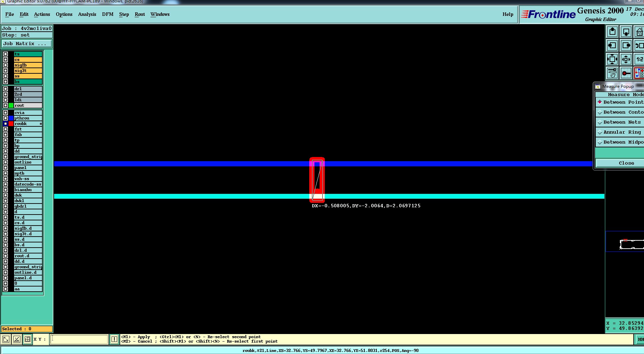Toggle the drl layer checkbox

tap(6, 89)
